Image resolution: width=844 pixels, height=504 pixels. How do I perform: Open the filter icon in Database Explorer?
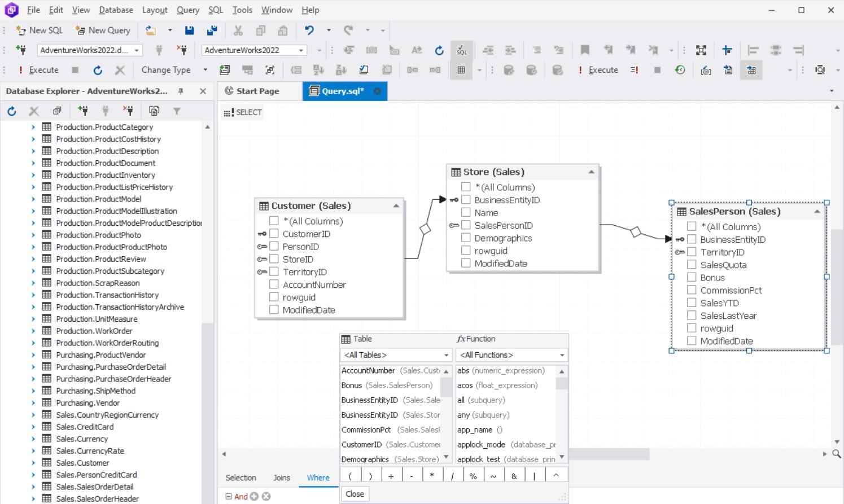click(x=177, y=111)
